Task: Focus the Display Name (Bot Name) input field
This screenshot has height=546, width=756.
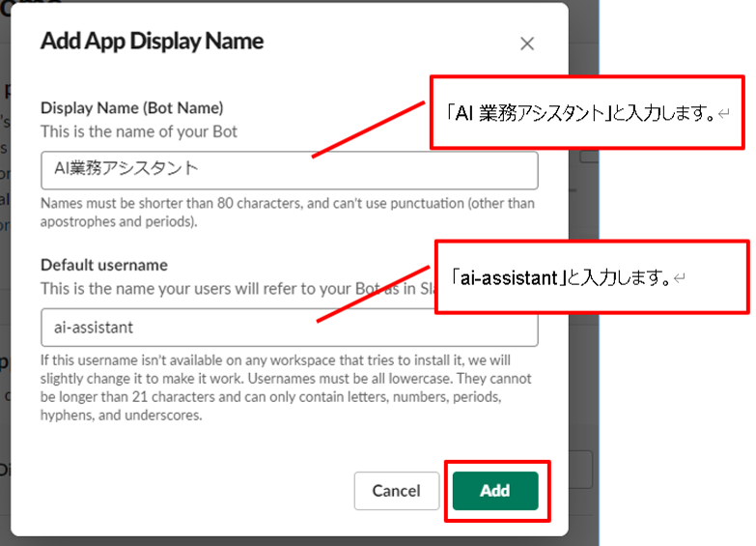Action: pos(290,170)
